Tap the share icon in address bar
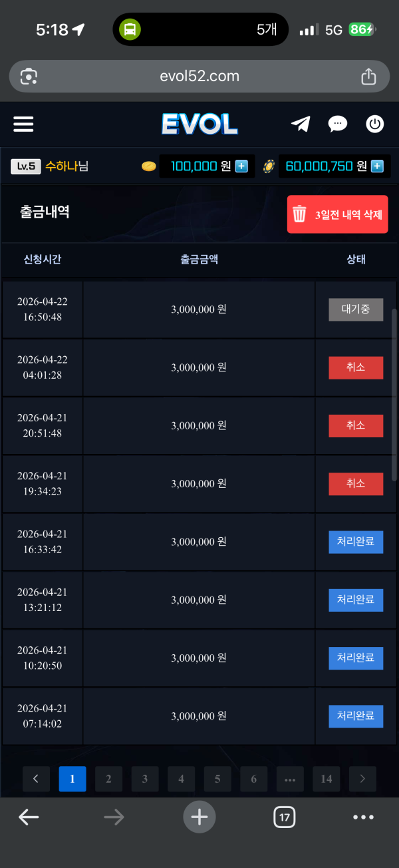Viewport: 399px width, 868px height. pyautogui.click(x=368, y=77)
